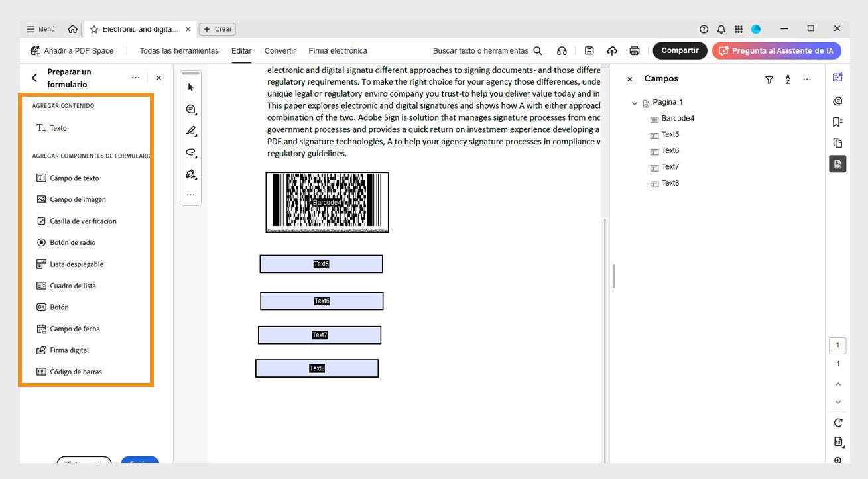Image resolution: width=868 pixels, height=479 pixels.
Task: Click Añadir a PDF Space
Action: [72, 51]
